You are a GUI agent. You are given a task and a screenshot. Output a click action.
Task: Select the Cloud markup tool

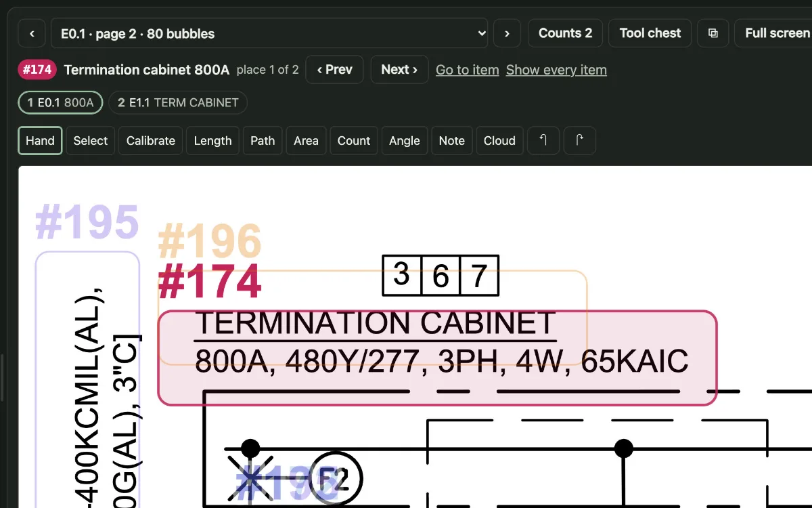click(499, 141)
